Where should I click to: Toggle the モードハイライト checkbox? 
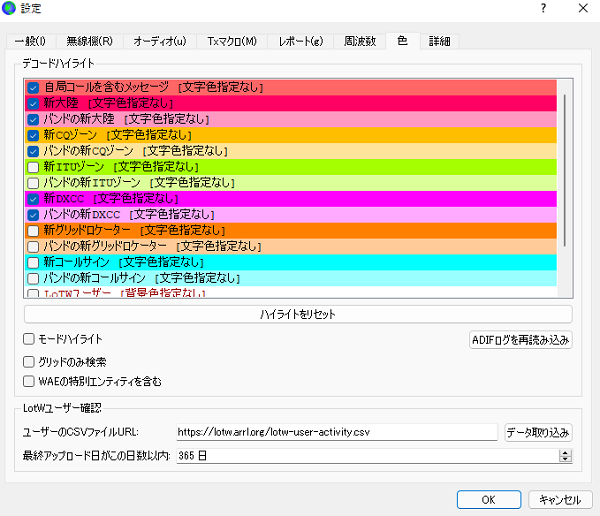coord(29,340)
